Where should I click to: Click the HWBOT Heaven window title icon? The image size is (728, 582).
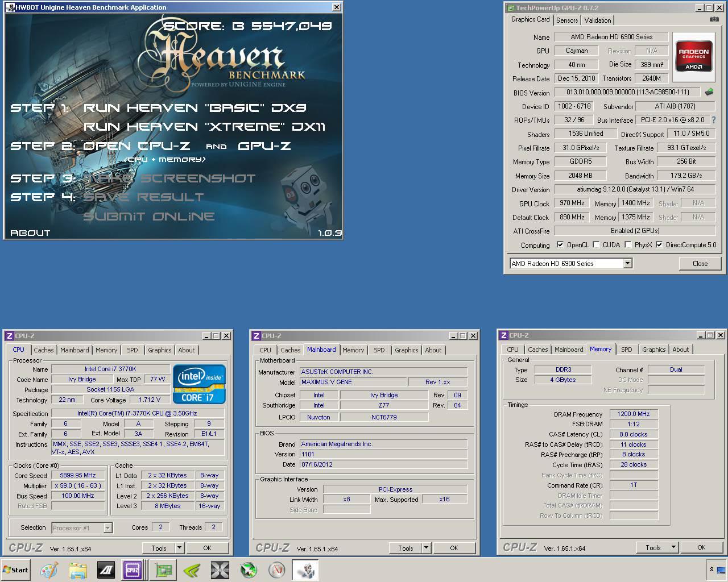click(x=10, y=7)
